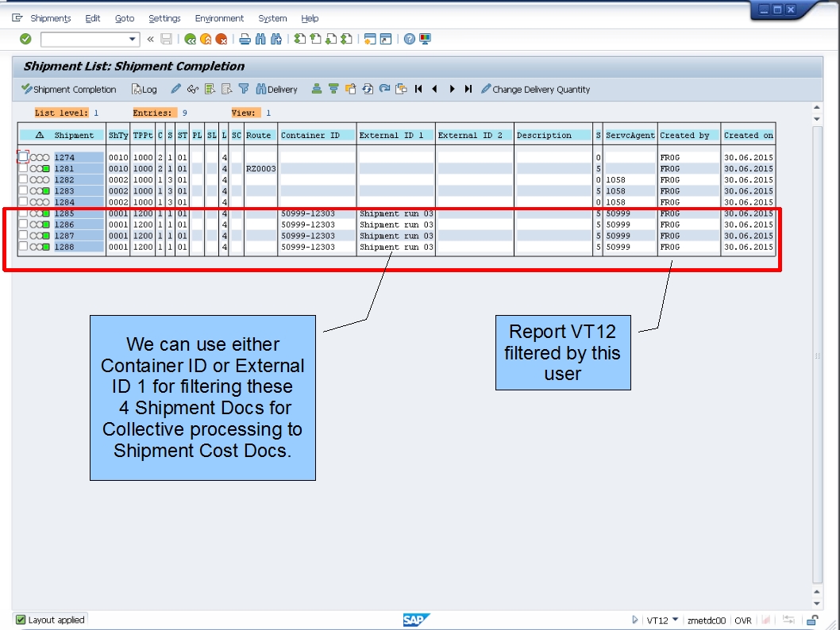Tick the checkbox for shipment 1287

(x=23, y=236)
